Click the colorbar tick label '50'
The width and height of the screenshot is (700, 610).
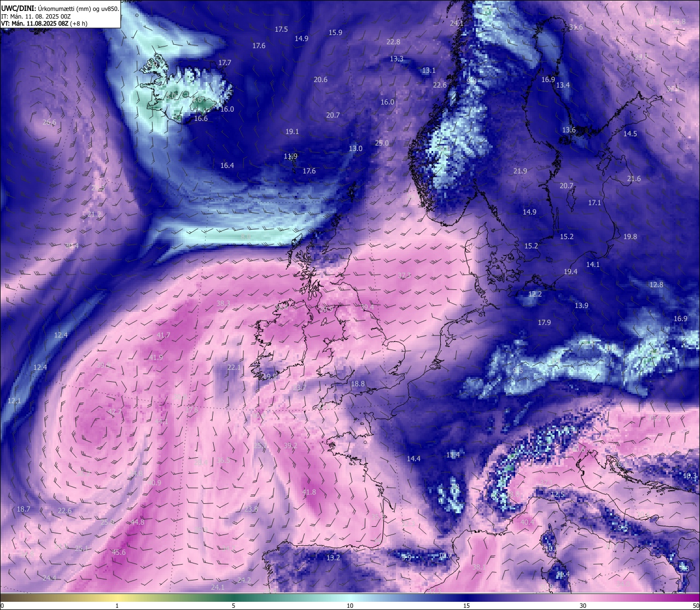[x=696, y=606]
